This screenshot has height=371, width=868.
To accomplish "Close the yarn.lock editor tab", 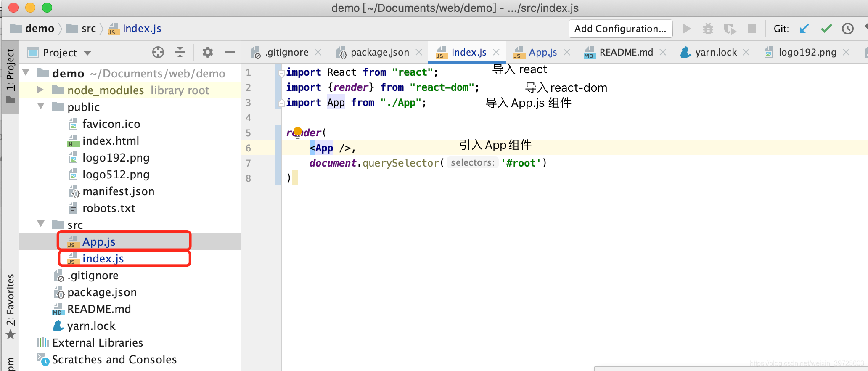I will (746, 52).
